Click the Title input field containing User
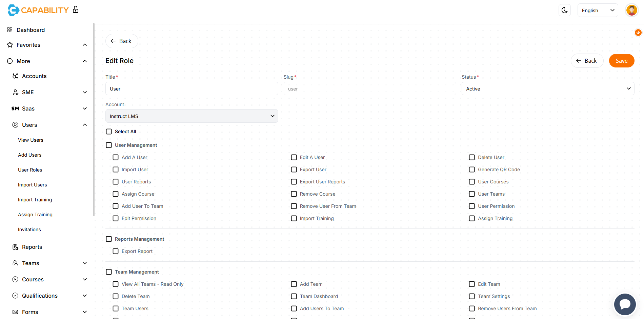 coord(192,88)
